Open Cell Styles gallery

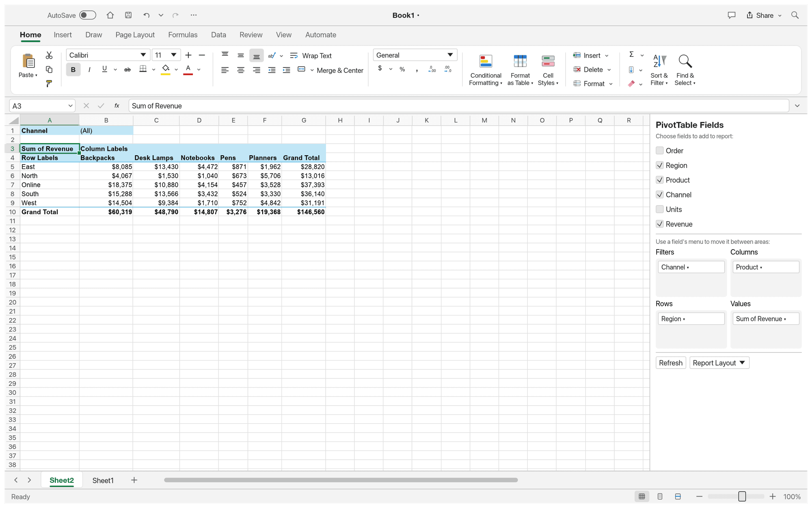[548, 70]
